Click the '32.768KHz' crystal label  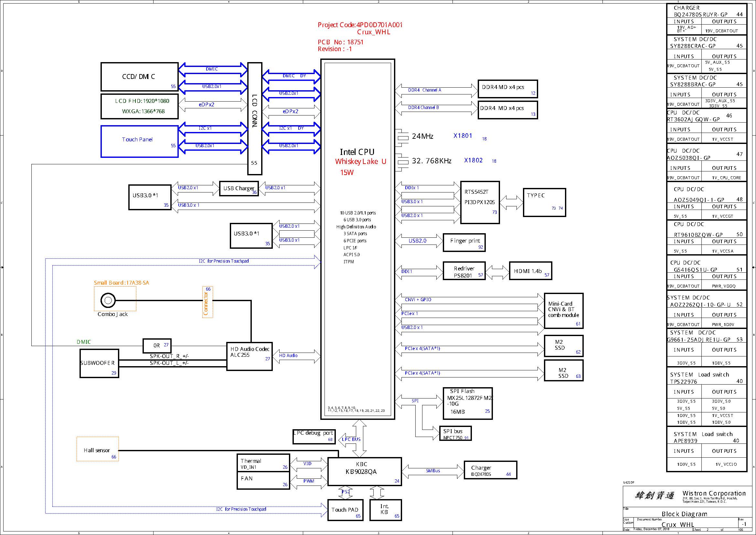431,161
